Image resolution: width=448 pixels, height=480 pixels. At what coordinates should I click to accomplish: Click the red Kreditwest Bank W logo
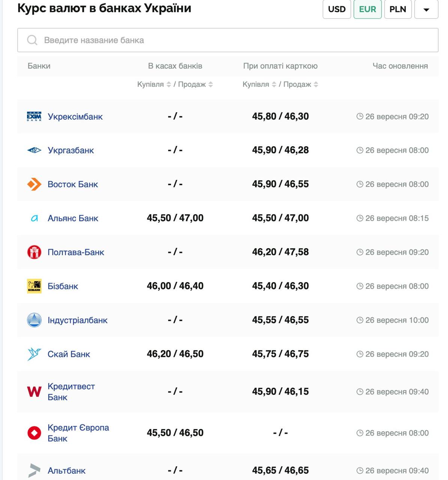[x=34, y=392]
